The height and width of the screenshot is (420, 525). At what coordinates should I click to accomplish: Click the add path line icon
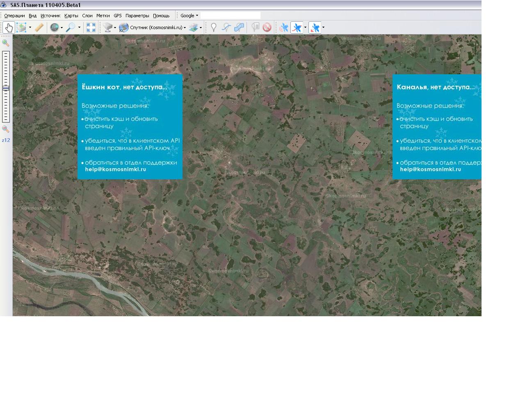226,27
